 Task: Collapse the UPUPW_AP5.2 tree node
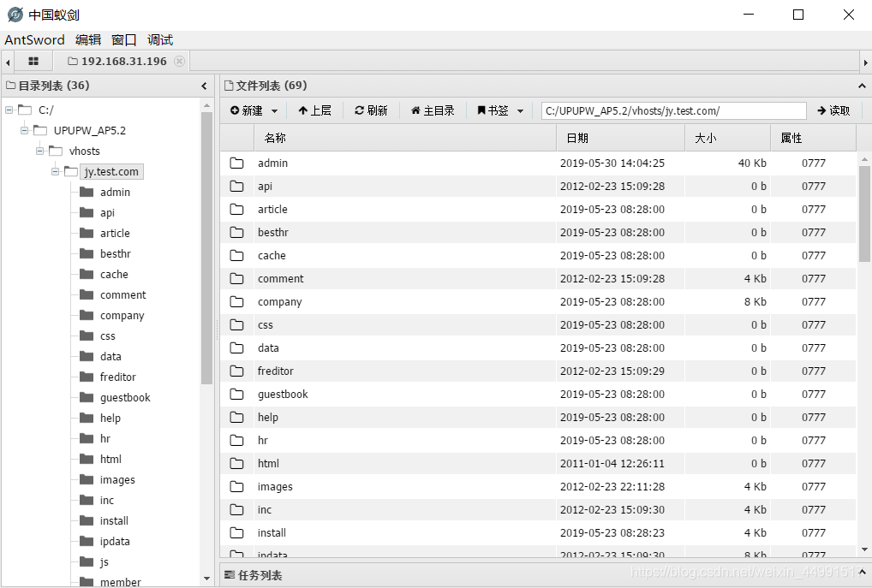coord(24,131)
